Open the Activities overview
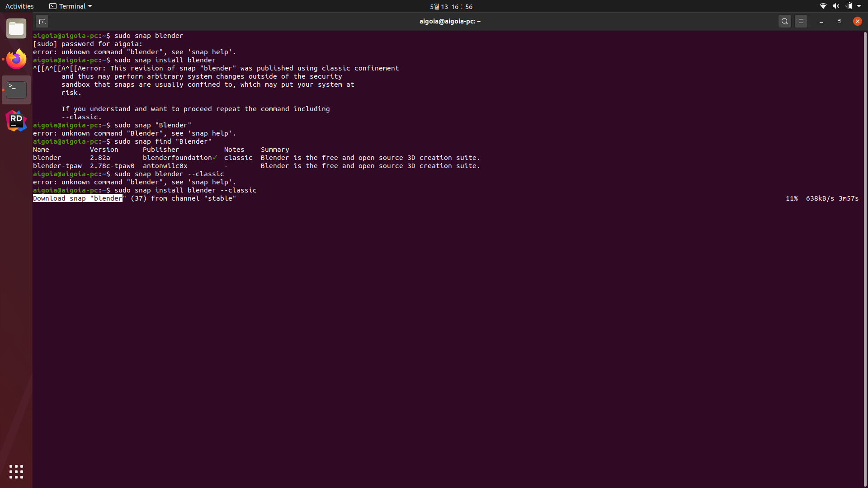 [x=19, y=6]
